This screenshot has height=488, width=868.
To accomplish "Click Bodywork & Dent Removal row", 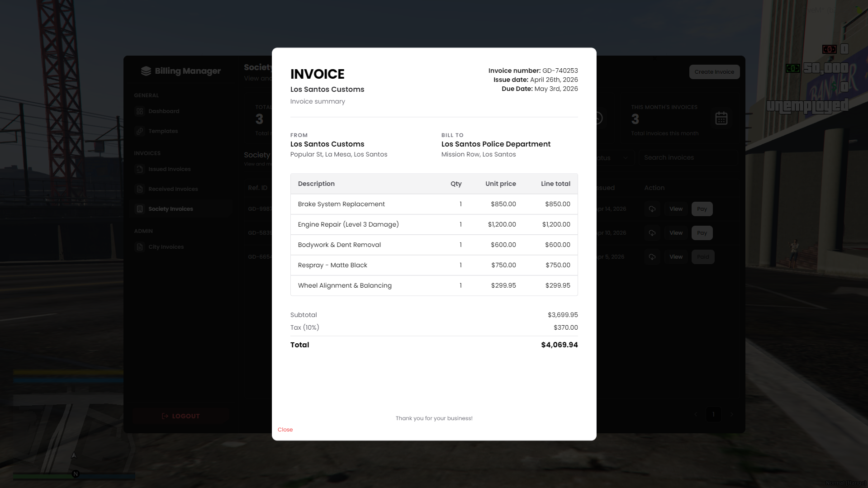I will click(x=434, y=245).
